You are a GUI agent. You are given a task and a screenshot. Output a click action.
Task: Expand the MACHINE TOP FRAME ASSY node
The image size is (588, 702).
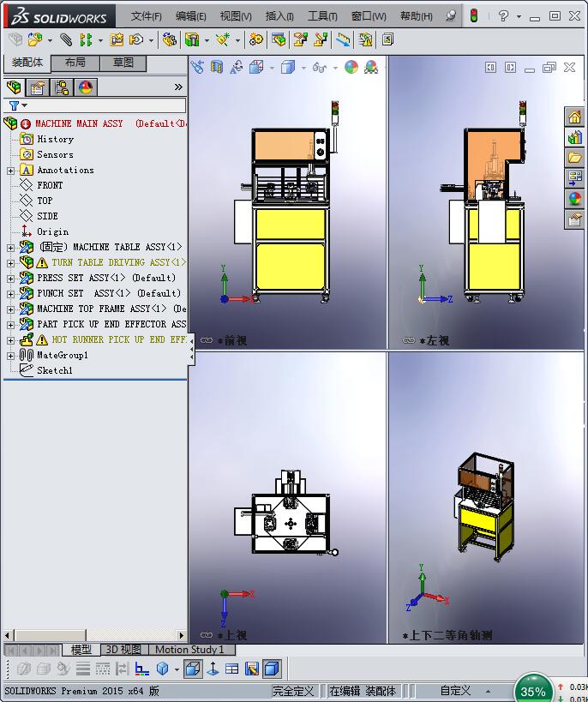tap(10, 309)
